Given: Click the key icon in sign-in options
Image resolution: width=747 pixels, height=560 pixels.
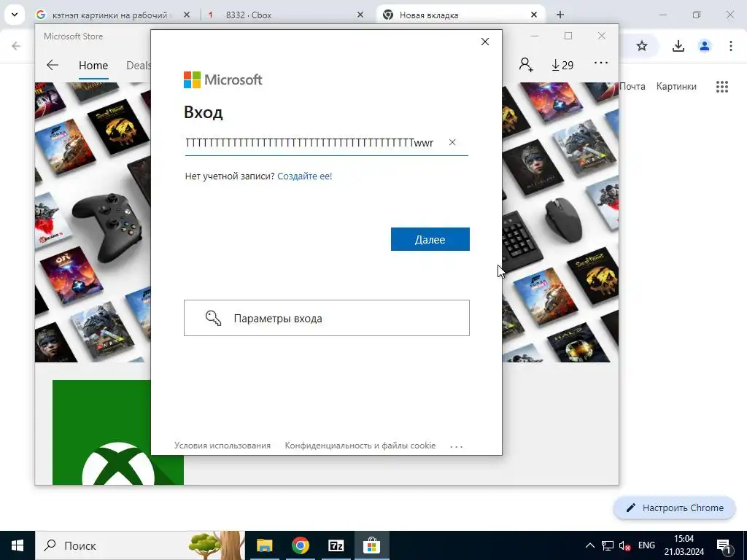Looking at the screenshot, I should click(213, 318).
